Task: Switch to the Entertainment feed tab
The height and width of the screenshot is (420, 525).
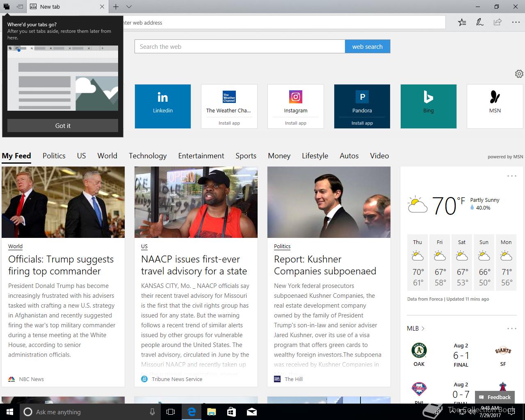Action: click(x=201, y=156)
